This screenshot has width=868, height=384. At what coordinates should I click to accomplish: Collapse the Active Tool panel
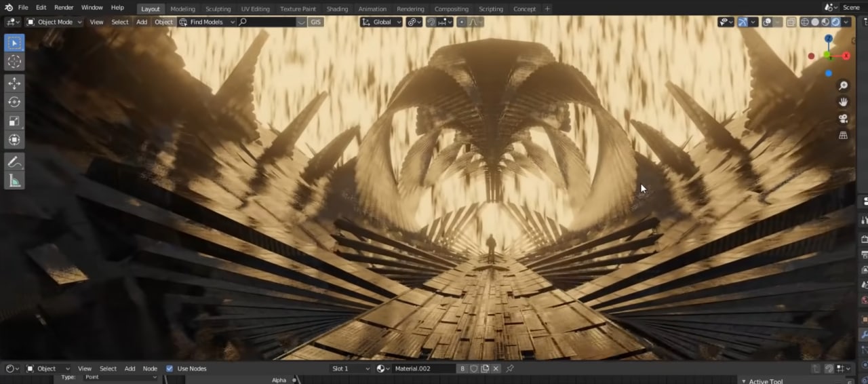click(x=743, y=381)
